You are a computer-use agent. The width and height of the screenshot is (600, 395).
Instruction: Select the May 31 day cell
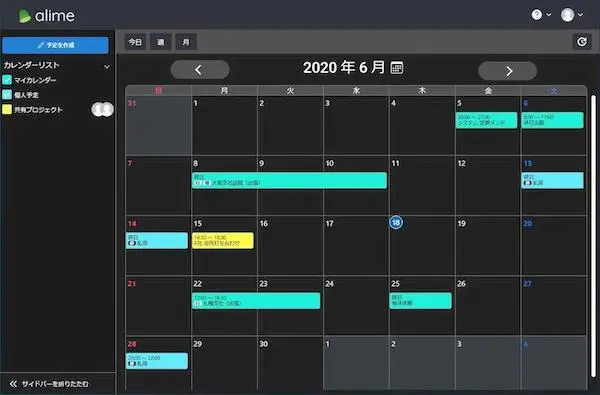point(158,126)
